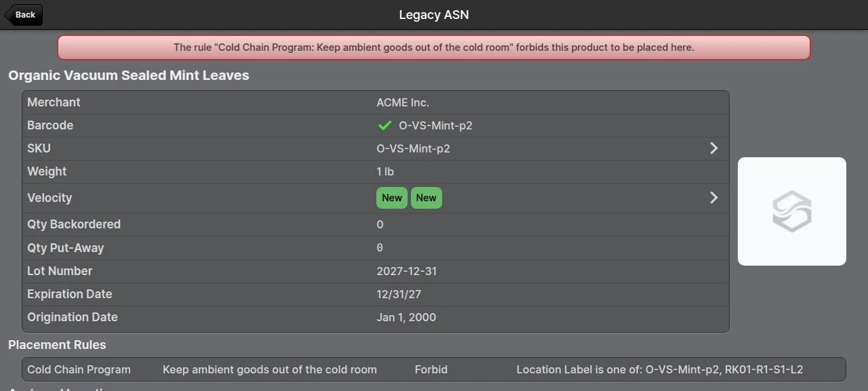Select the Qty Put-Away value field
This screenshot has height=391, width=868.
[380, 248]
